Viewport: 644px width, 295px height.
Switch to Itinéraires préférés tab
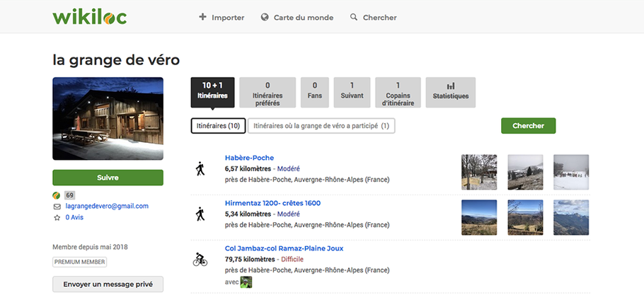(x=268, y=92)
